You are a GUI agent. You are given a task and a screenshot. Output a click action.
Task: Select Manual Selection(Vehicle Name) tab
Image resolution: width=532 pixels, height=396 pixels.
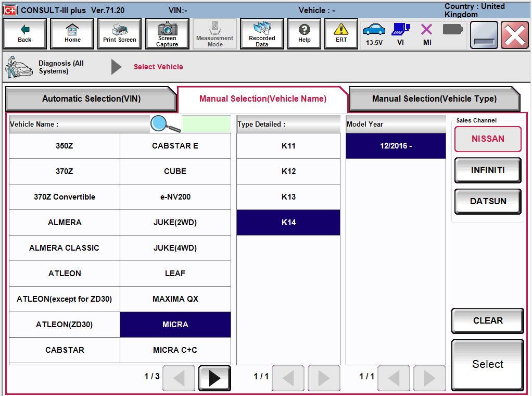[262, 99]
